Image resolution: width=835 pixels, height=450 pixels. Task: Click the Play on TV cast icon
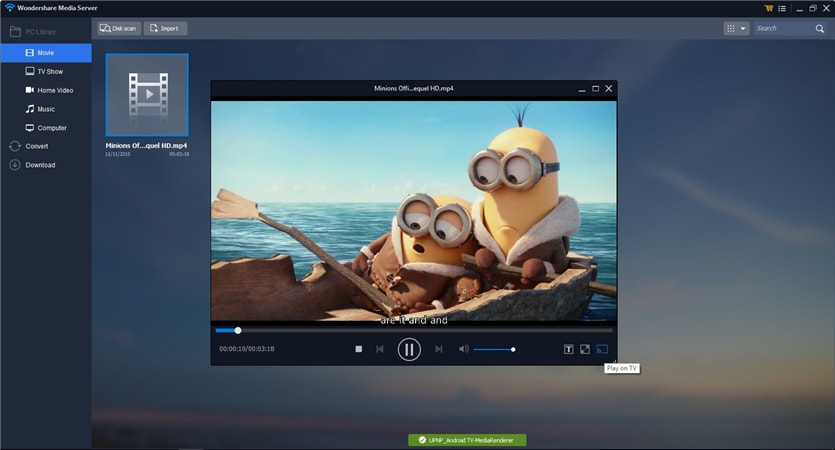pyautogui.click(x=602, y=349)
